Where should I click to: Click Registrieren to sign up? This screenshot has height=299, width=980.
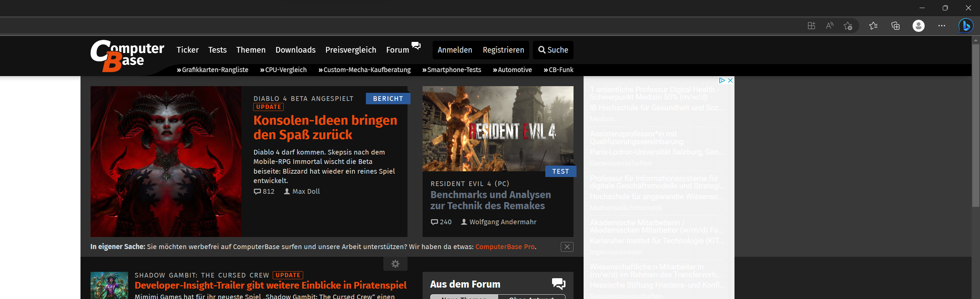tap(503, 50)
